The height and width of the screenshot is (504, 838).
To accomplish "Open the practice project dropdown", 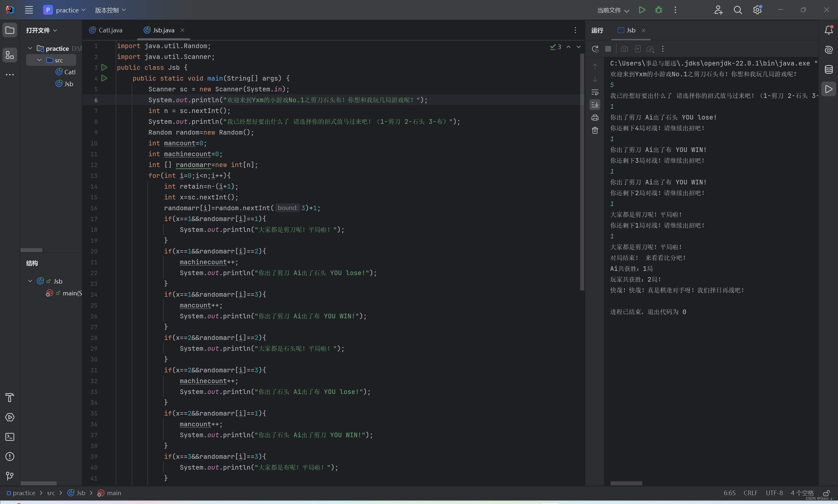I will [65, 10].
